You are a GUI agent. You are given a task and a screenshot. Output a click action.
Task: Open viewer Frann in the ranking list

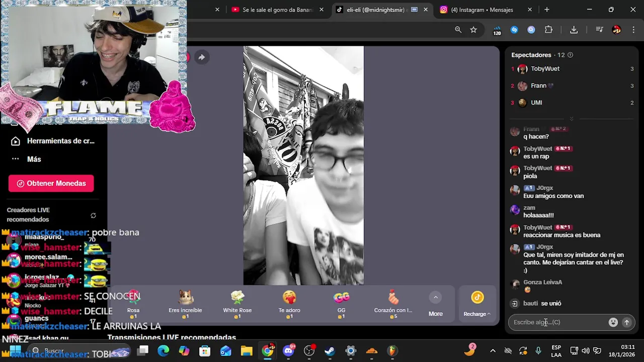pyautogui.click(x=573, y=86)
